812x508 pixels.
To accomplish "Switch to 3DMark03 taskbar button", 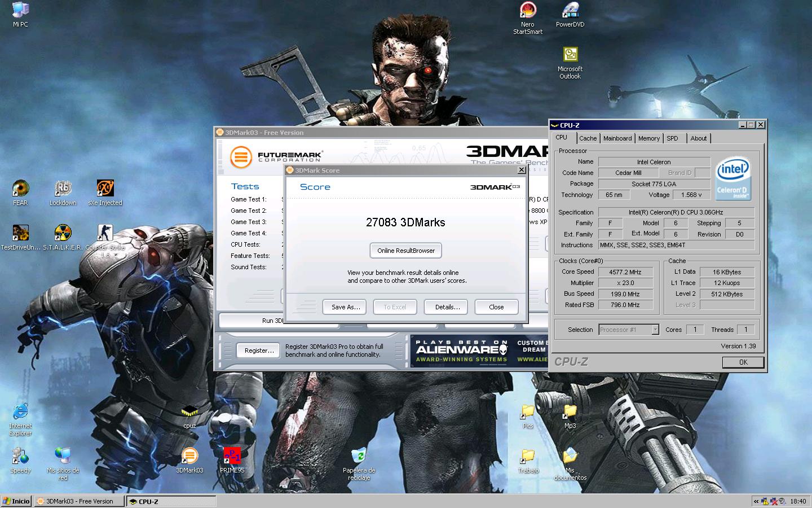I will point(79,501).
